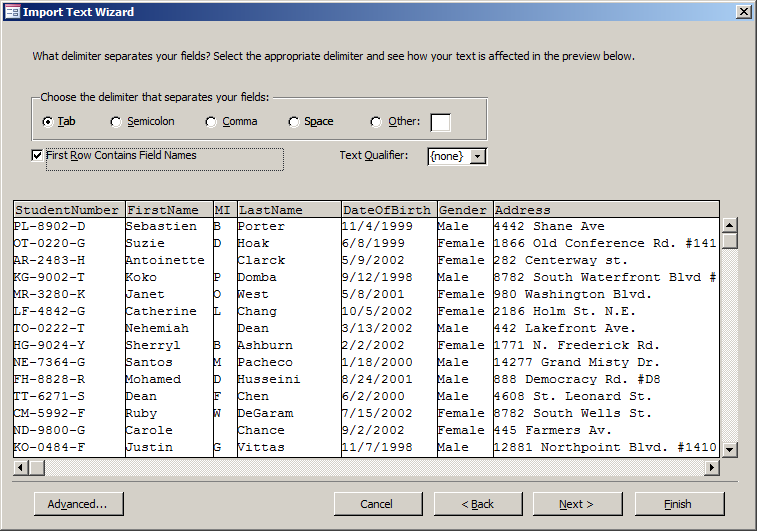Click the Finish button

[679, 504]
